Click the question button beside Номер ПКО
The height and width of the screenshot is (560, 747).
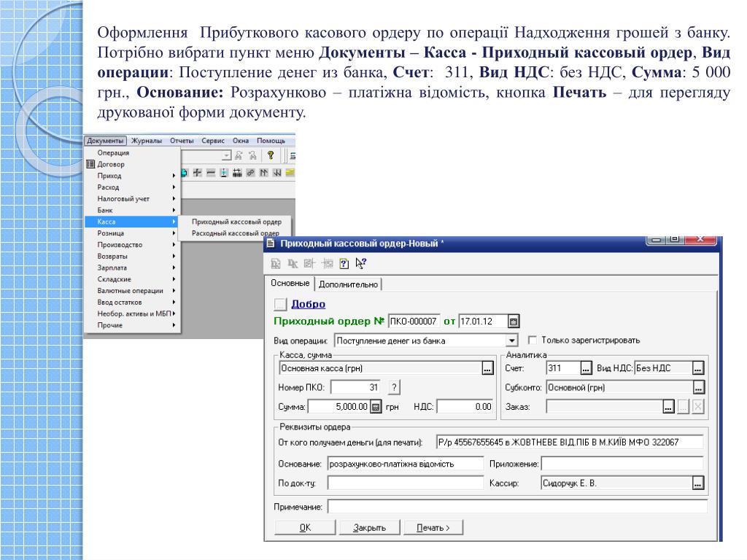tap(394, 388)
